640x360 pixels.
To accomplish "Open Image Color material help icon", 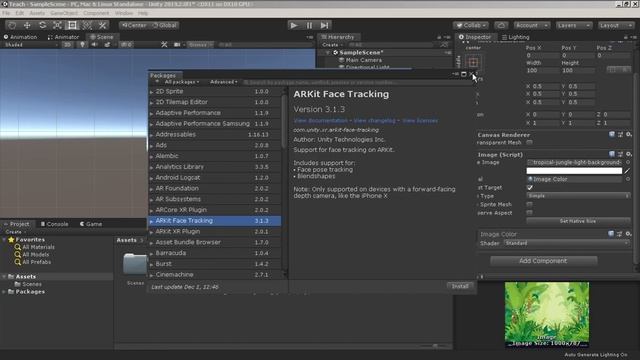I will coord(611,234).
